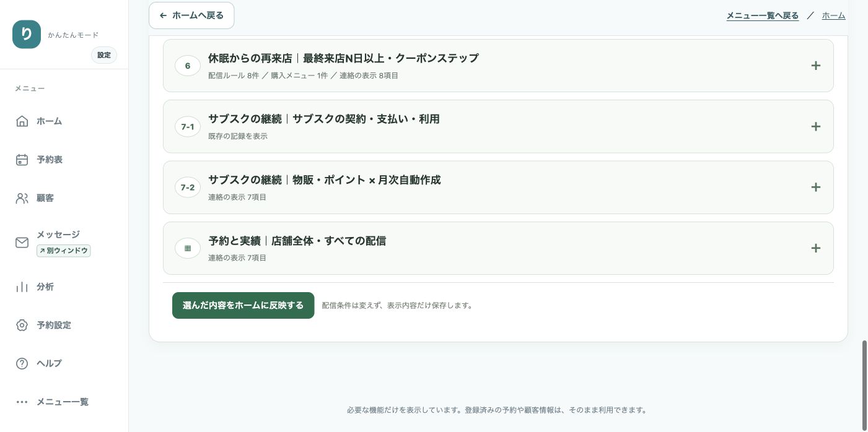Click text 既存の記録を表示
This screenshot has height=432, width=868.
point(238,136)
